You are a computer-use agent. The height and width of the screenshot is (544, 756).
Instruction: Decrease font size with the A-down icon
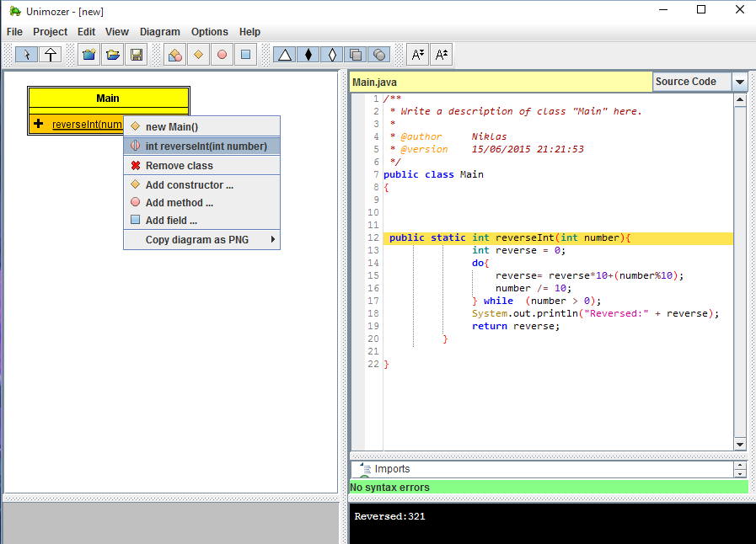click(418, 55)
